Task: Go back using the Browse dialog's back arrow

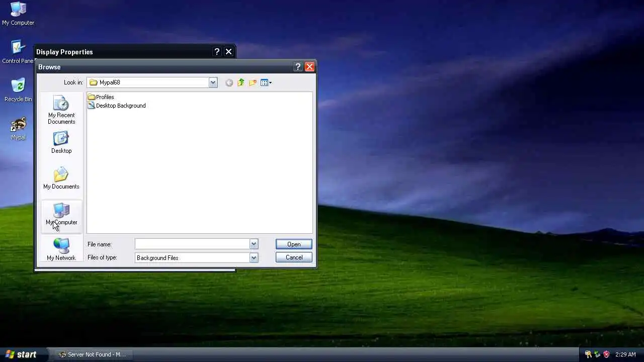Action: pyautogui.click(x=229, y=82)
